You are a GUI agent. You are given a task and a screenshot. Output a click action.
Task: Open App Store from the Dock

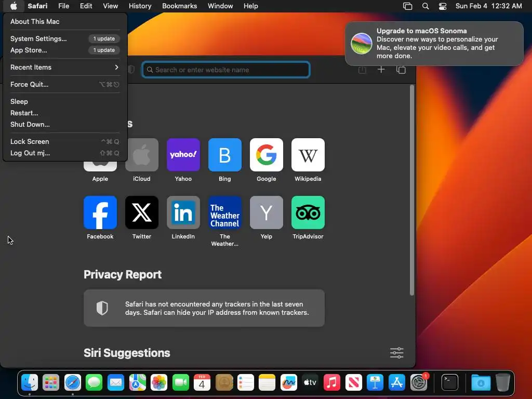click(x=396, y=382)
